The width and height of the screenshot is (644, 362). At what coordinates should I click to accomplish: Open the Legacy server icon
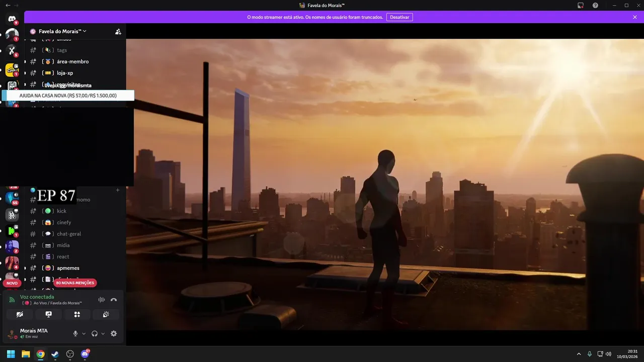(12, 215)
